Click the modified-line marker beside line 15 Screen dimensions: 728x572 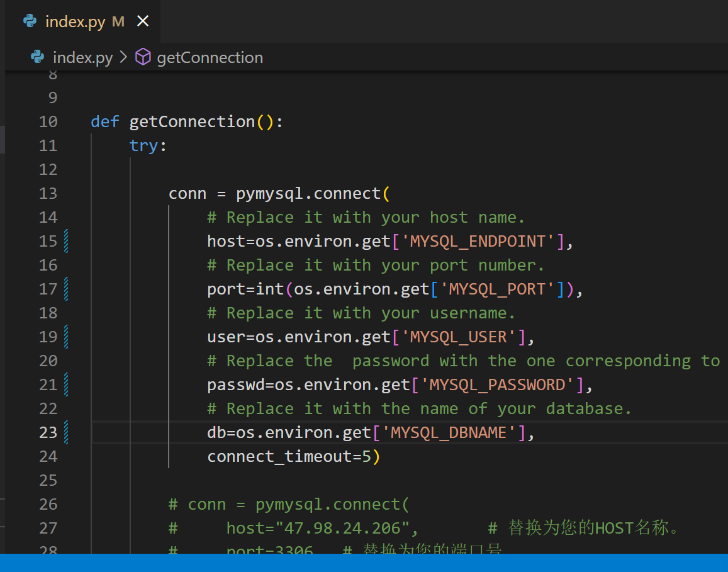(x=66, y=241)
